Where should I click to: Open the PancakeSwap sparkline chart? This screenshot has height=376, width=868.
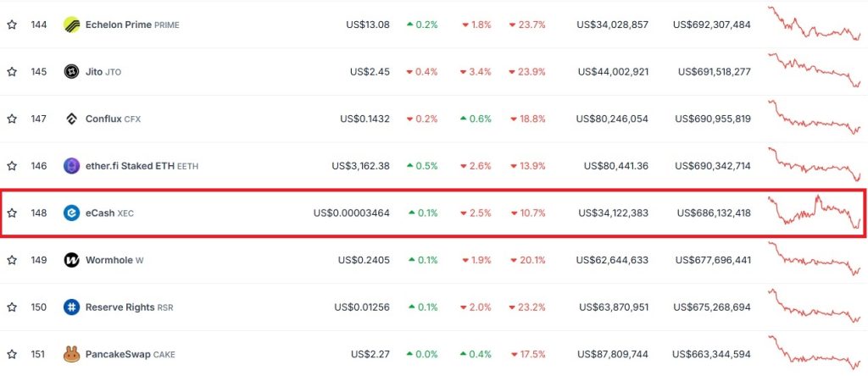(x=815, y=353)
